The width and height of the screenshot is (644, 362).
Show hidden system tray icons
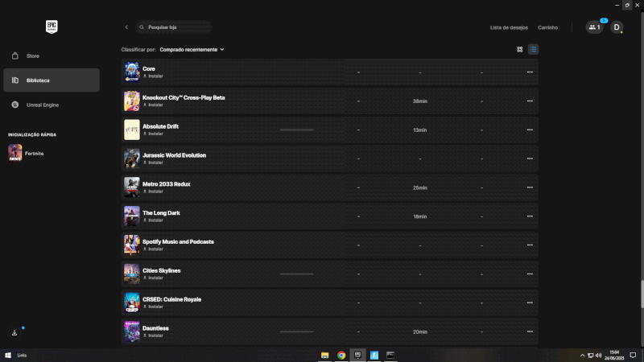582,356
